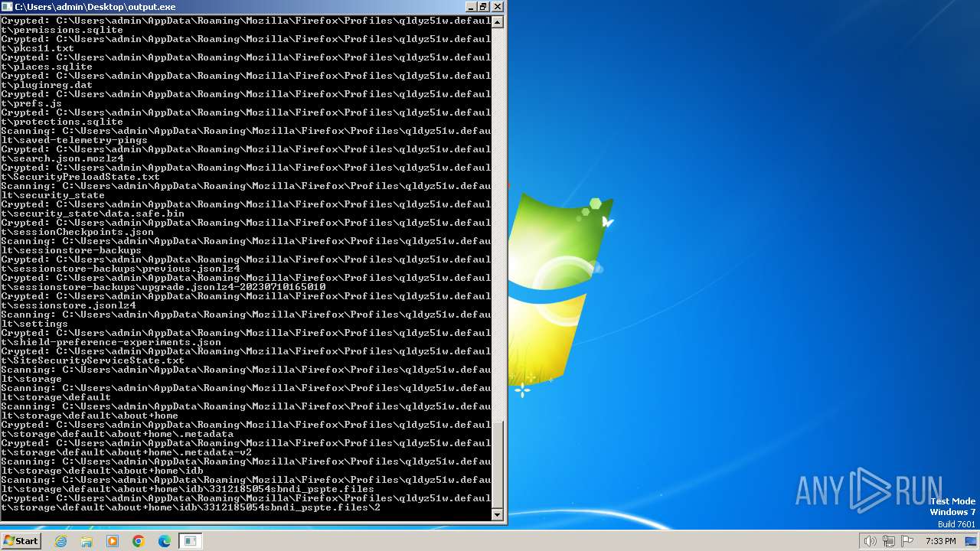Open Windows Media Player from taskbar
The image size is (980, 551).
113,541
